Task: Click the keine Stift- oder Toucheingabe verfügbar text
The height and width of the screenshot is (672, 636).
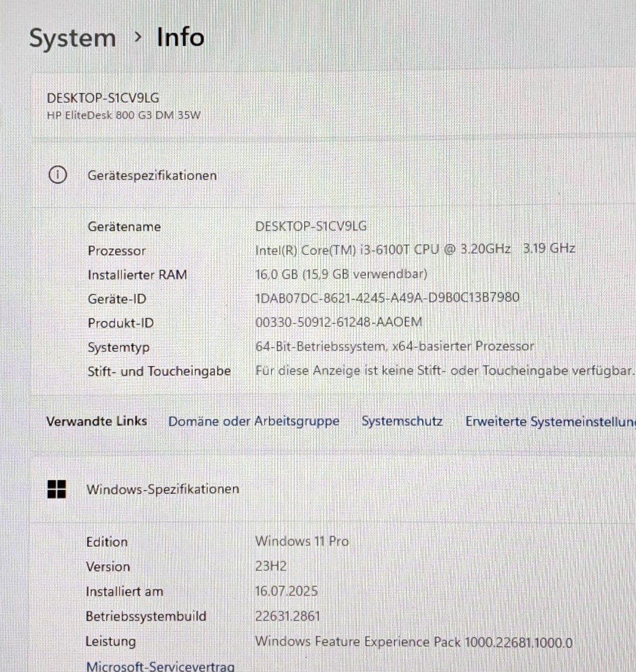Action: pos(444,371)
